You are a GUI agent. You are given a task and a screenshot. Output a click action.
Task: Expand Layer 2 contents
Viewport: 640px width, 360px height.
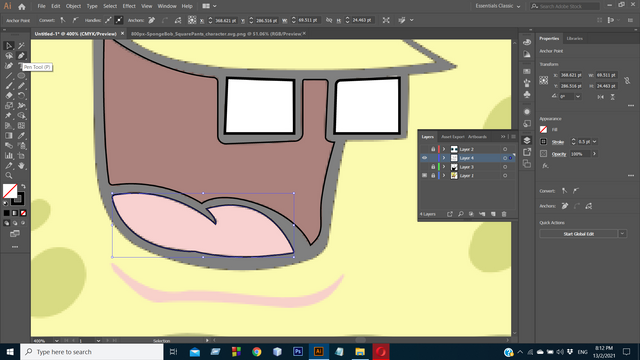point(444,149)
